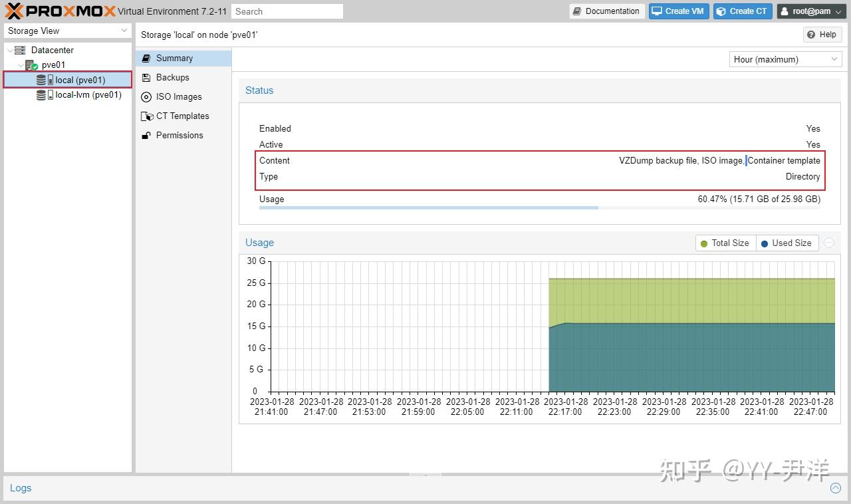Select the local-lvm storage icon

(42, 94)
